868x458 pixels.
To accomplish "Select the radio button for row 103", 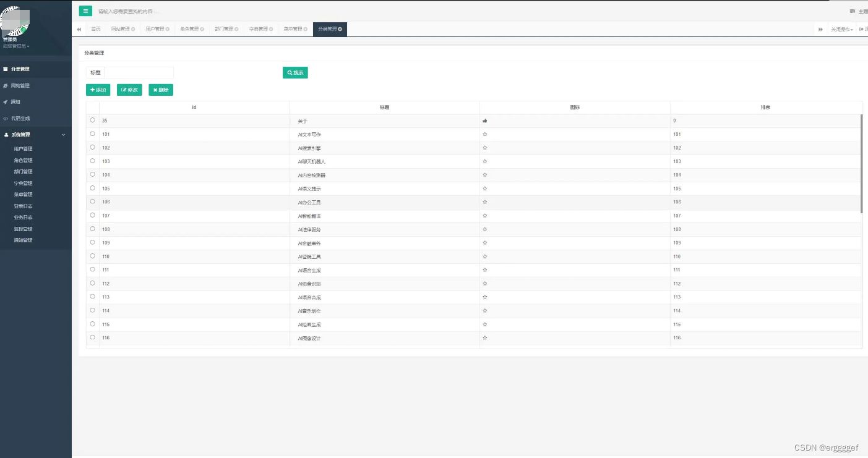I will coord(93,161).
